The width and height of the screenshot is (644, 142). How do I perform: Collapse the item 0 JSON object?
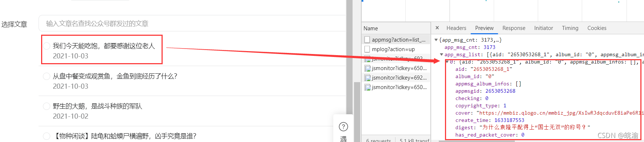pyautogui.click(x=447, y=62)
